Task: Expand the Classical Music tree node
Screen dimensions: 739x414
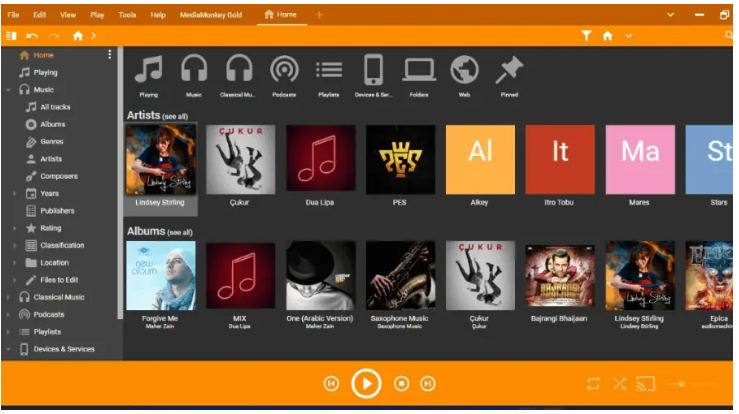Action: [x=8, y=297]
